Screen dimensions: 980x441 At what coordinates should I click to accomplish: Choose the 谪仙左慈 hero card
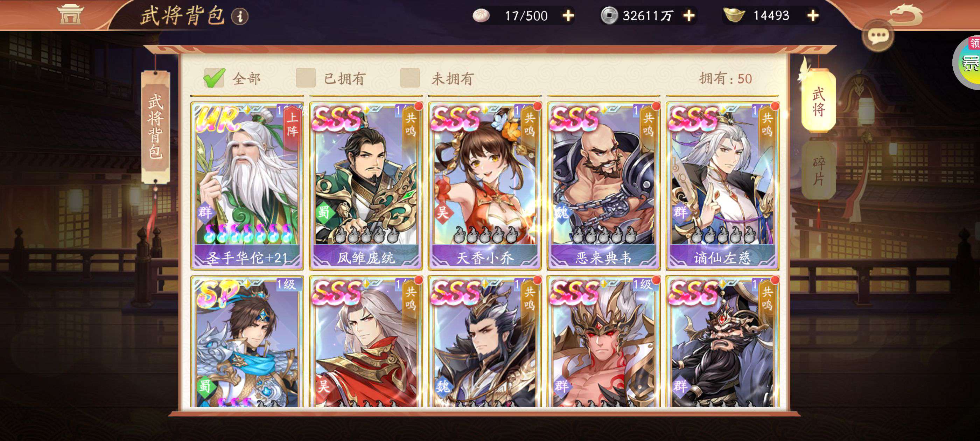[x=722, y=186]
